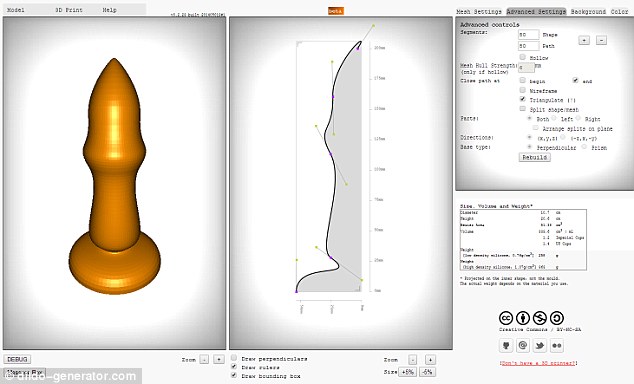Select the top purple bezier point
634x384 pixels.
[x=358, y=49]
